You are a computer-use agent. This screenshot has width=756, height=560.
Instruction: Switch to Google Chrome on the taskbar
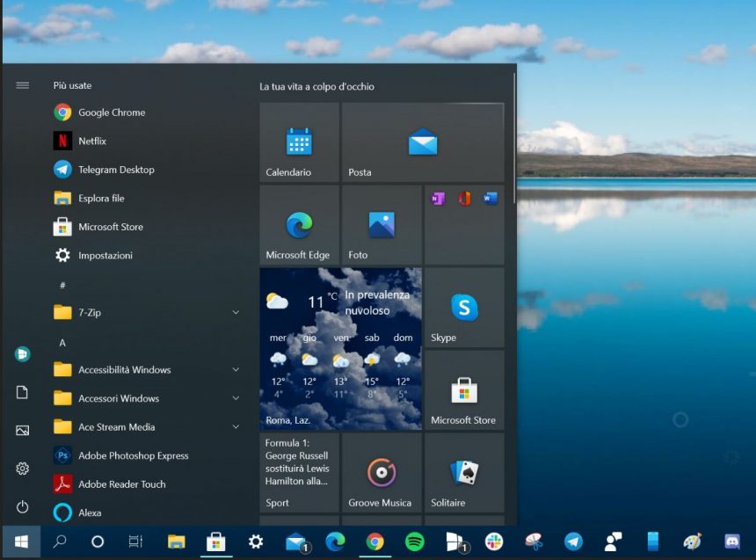pos(374,542)
